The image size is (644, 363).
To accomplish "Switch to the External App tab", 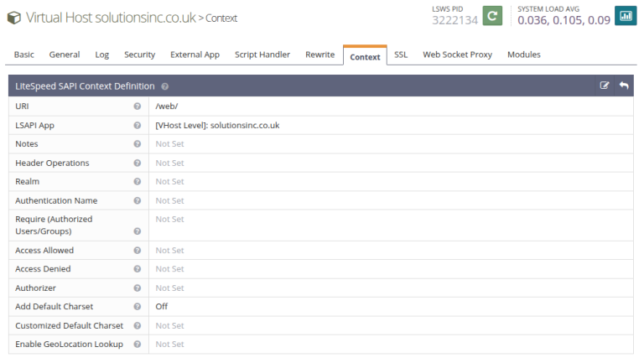I will tap(195, 54).
